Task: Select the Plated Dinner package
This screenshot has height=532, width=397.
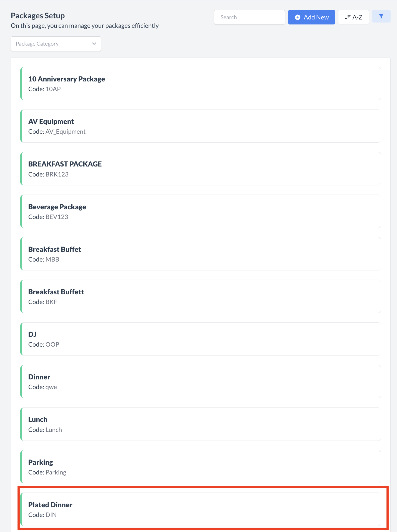Action: (x=201, y=509)
